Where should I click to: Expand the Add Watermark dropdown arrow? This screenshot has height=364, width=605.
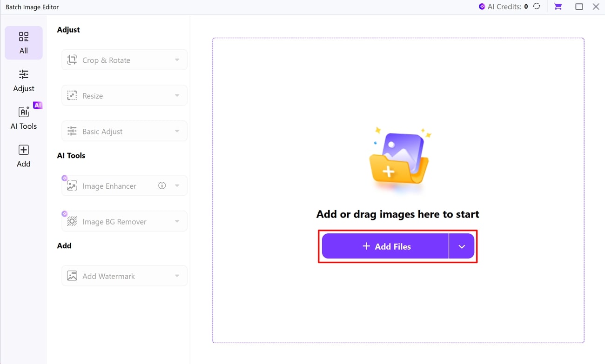pos(177,276)
